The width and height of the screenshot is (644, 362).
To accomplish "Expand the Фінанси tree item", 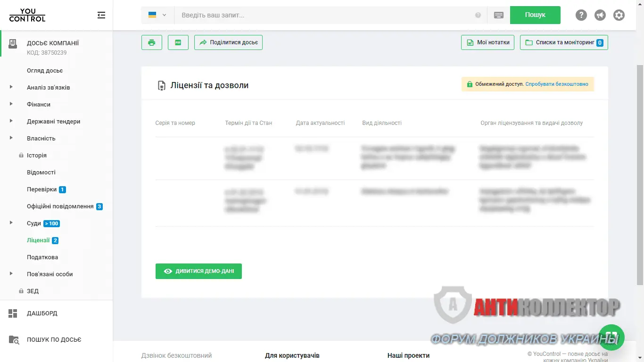I will click(x=11, y=104).
